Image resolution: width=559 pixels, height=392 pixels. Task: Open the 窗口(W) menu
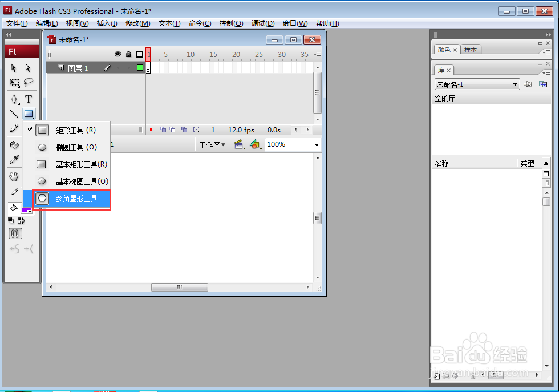[x=295, y=23]
